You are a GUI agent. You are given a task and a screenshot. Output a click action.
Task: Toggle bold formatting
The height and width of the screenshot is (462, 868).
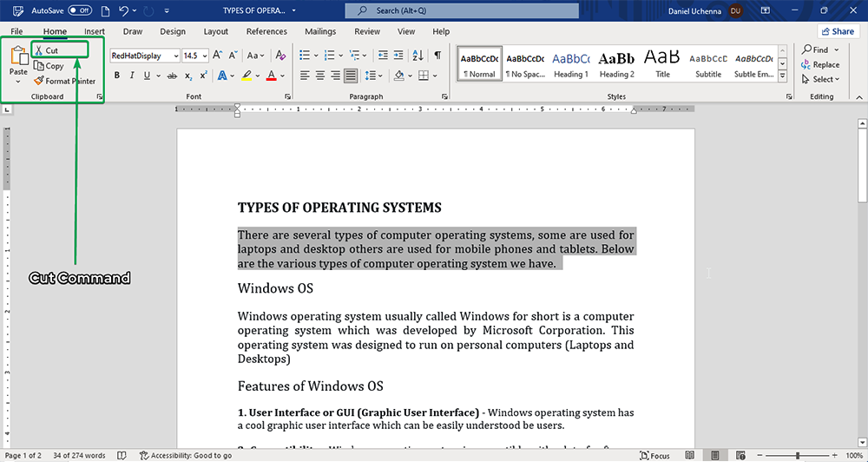[x=118, y=76]
